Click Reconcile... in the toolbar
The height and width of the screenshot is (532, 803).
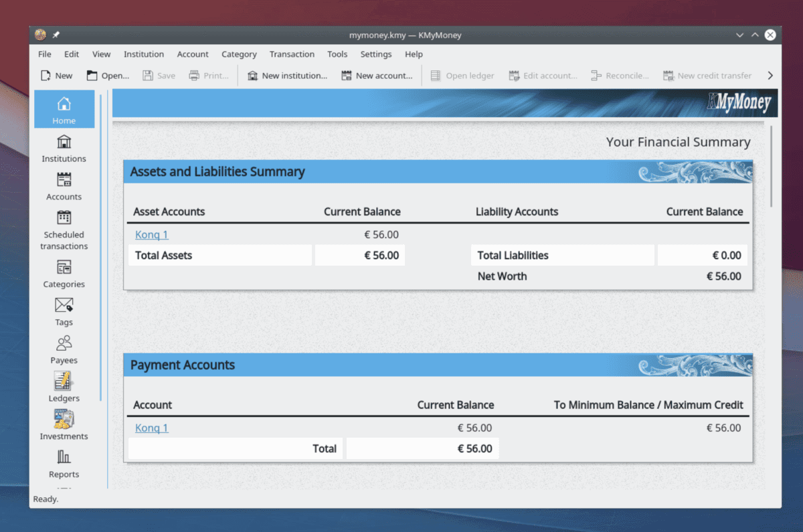(x=620, y=76)
